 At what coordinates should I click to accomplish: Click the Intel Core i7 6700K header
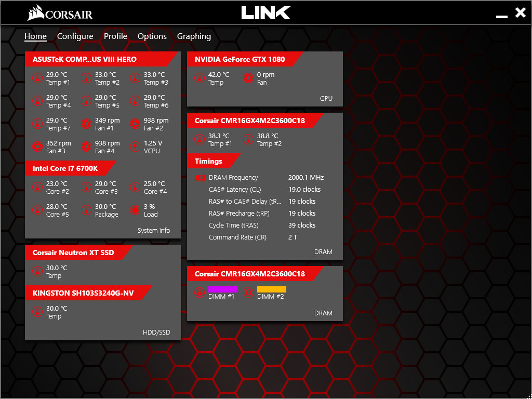point(71,168)
